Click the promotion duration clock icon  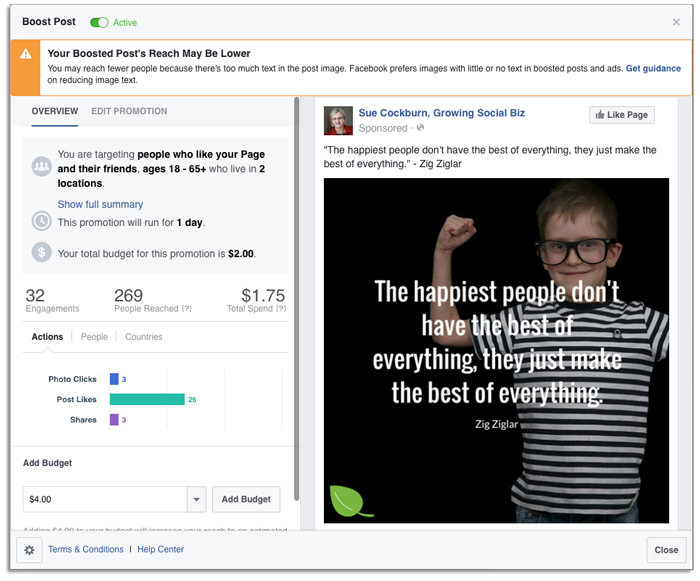(x=42, y=221)
